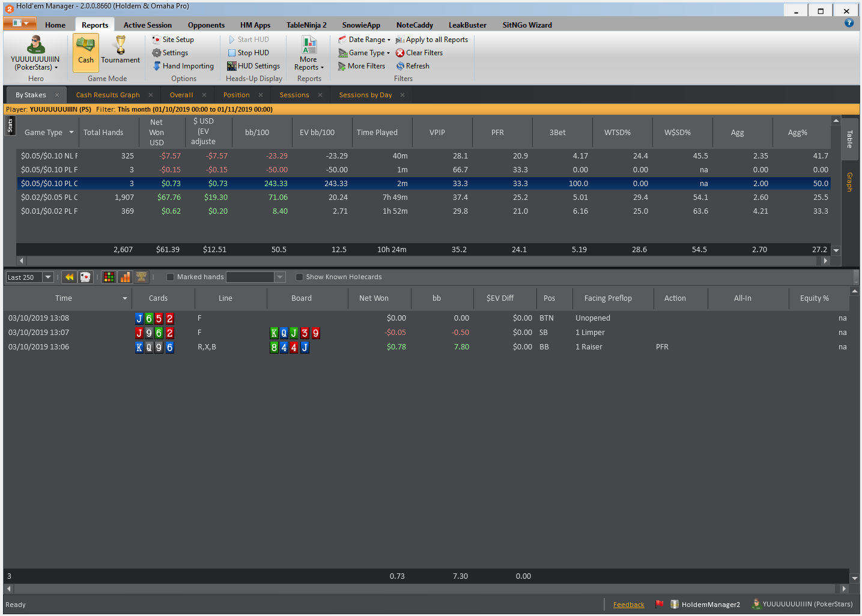862x616 pixels.
Task: Click Apply to all Reports
Action: pyautogui.click(x=431, y=40)
